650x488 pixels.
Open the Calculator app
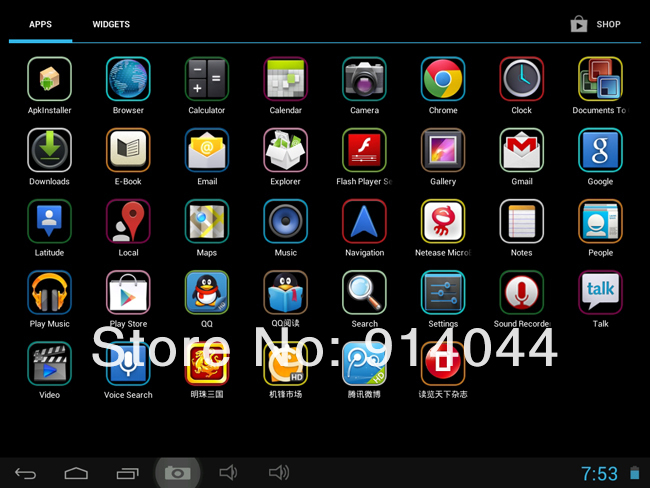point(207,79)
